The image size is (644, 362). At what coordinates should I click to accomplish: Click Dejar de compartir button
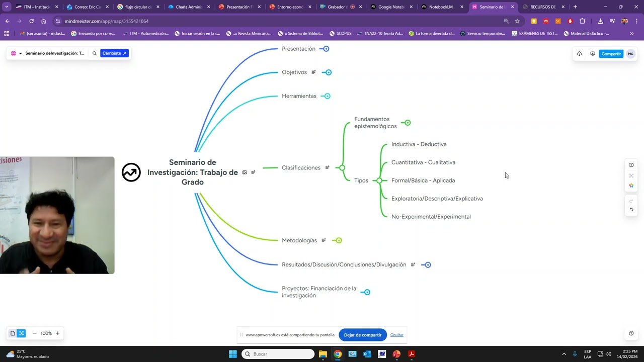click(363, 335)
